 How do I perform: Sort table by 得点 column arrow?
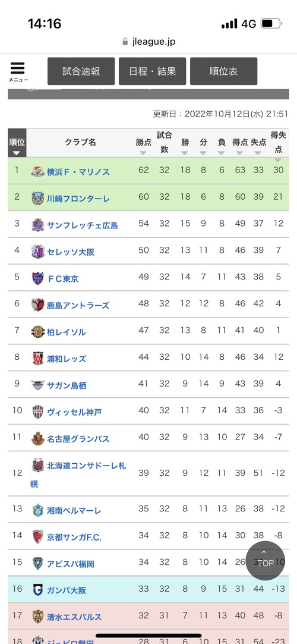240,153
